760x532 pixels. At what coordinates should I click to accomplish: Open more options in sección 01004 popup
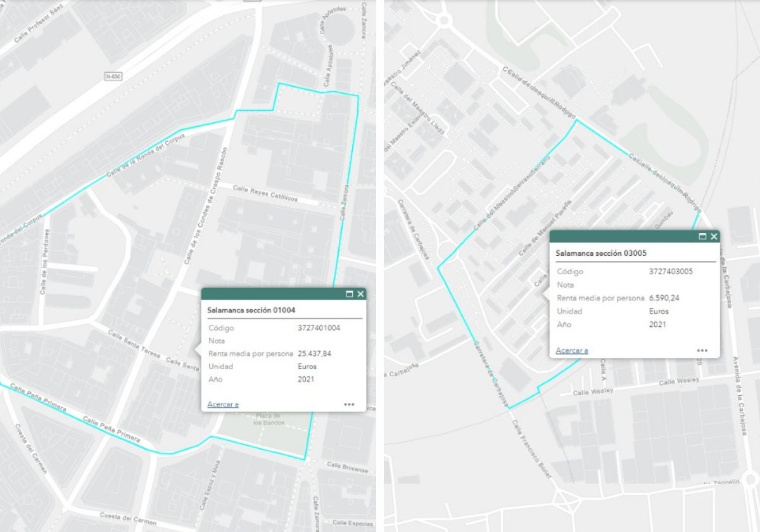350,404
